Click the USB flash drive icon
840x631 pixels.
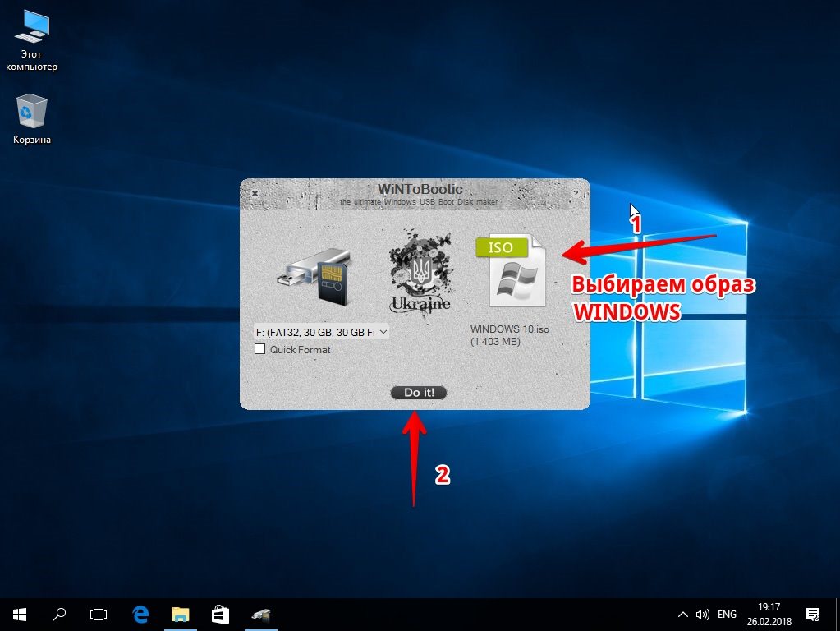coord(315,277)
